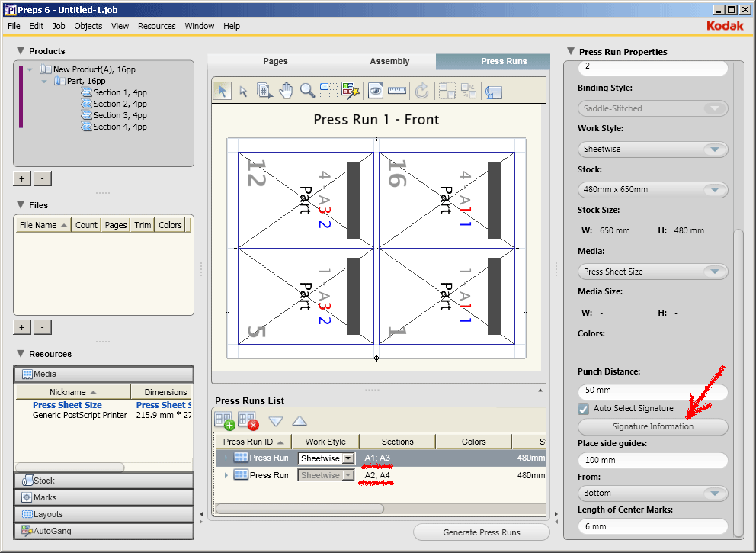Screen dimensions: 756x553
Task: Open the File menu
Action: [x=14, y=26]
